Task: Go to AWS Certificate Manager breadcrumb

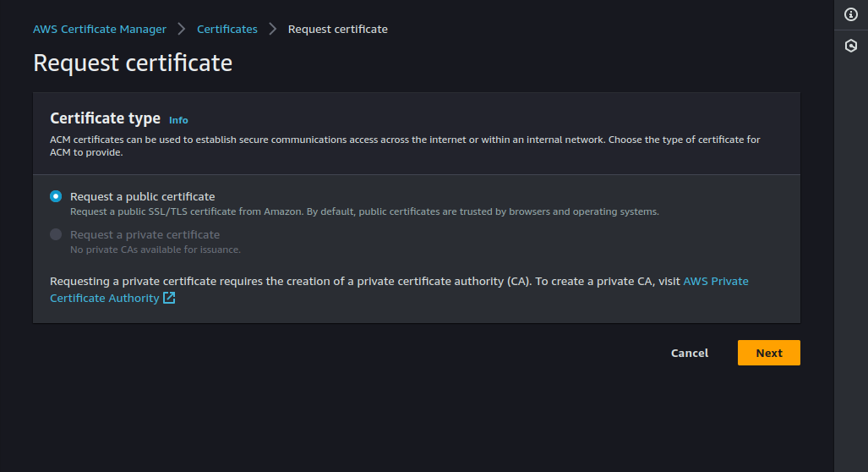Action: [x=100, y=29]
